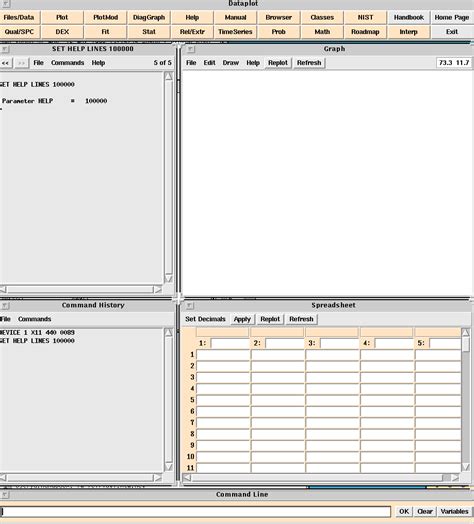Screen dimensions: 474x524
Task: Click the Command History vertical scrollbar
Action: (x=168, y=400)
